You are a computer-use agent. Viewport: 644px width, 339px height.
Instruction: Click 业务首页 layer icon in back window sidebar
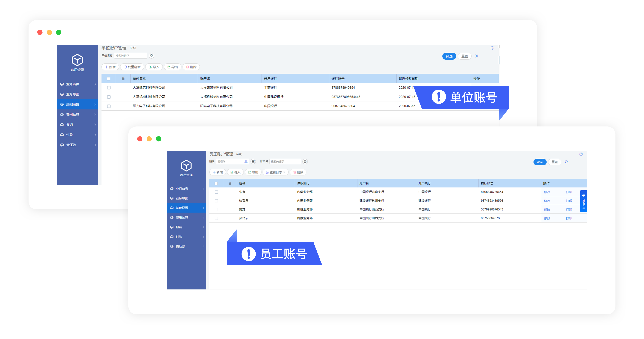click(x=62, y=84)
